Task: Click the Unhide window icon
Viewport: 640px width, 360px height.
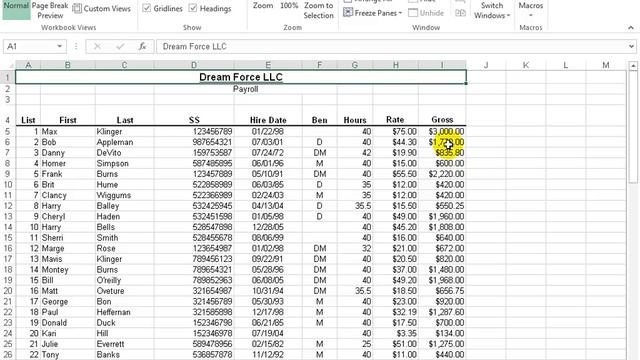Action: pyautogui.click(x=413, y=13)
